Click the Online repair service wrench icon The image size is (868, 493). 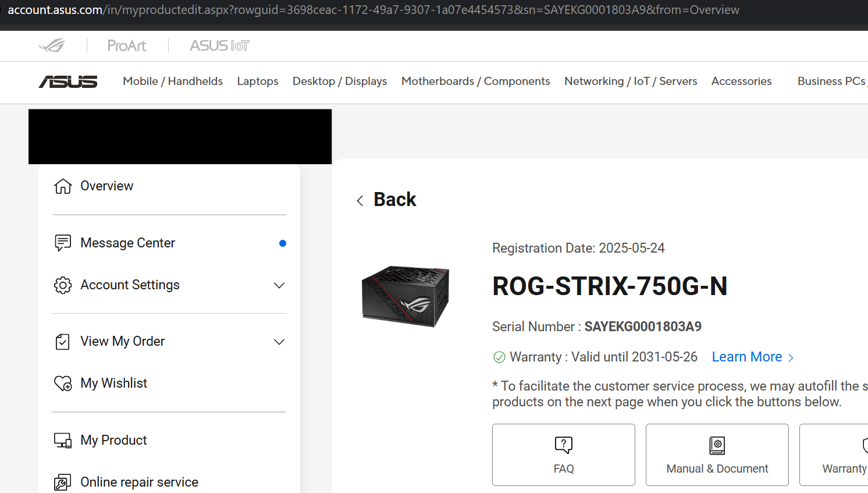click(x=63, y=483)
